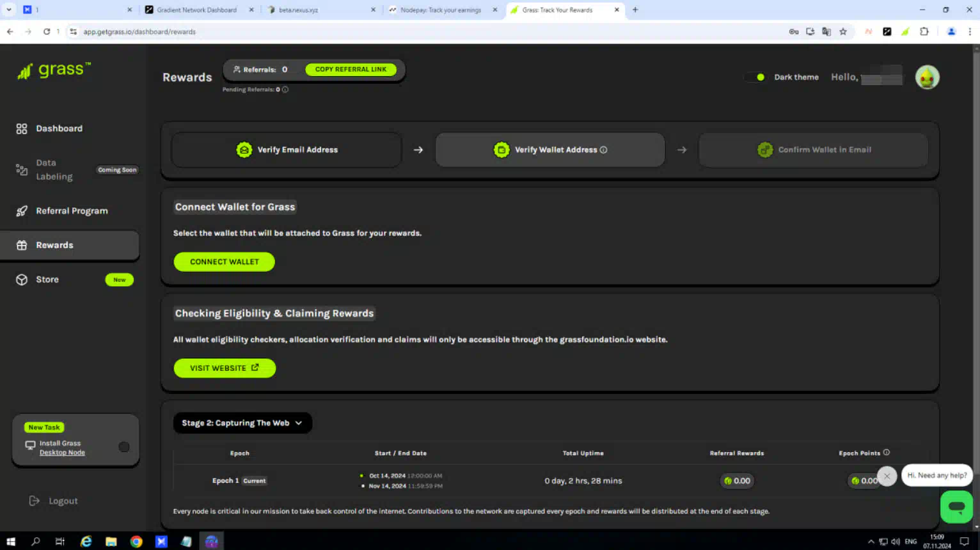Click the Hi. Need any help? message
The image size is (980, 550).
937,475
